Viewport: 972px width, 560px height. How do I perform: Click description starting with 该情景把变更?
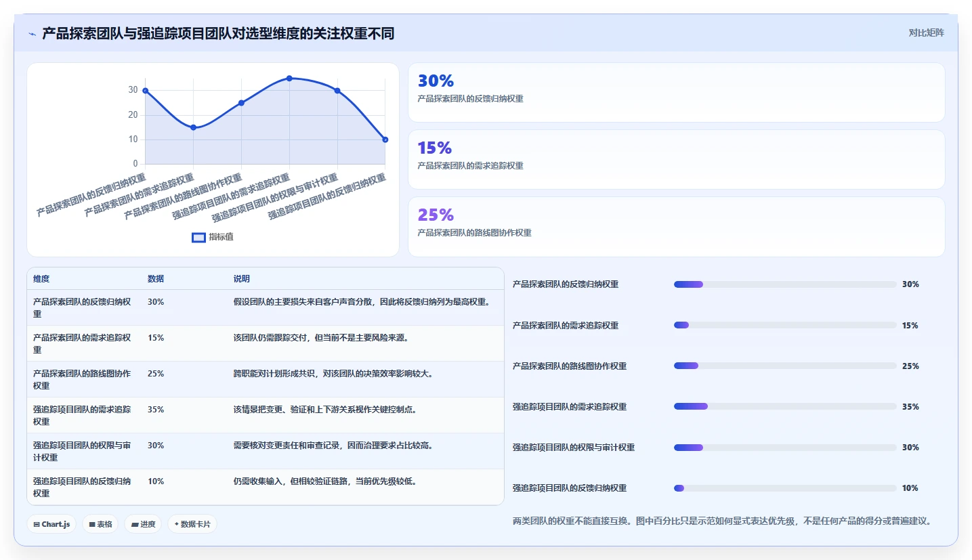pos(325,410)
